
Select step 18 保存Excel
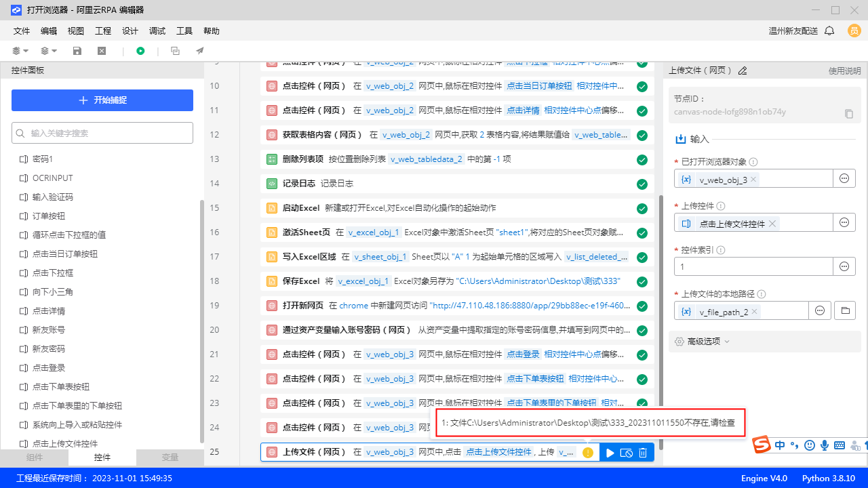tap(457, 281)
